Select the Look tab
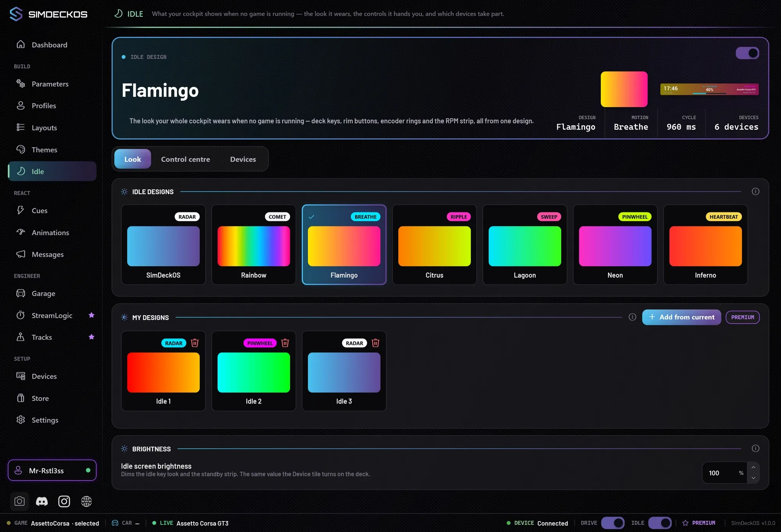Viewport: 781px width, 532px height. [132, 159]
